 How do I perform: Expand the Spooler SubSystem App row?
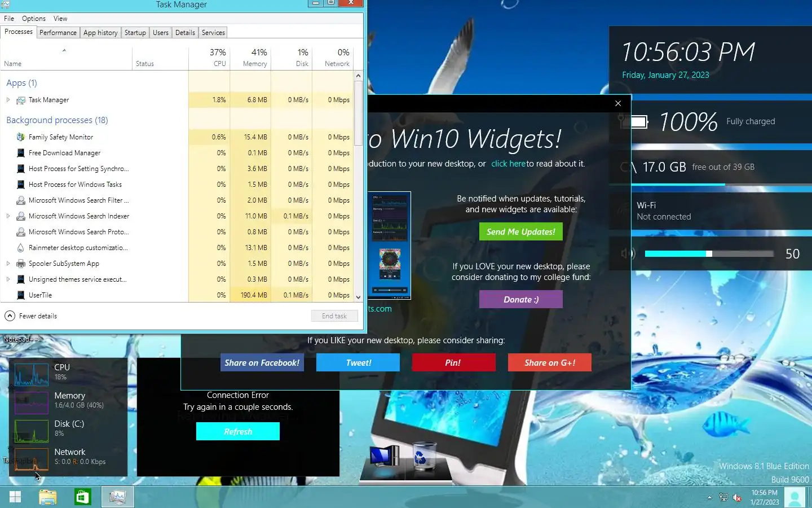8,264
